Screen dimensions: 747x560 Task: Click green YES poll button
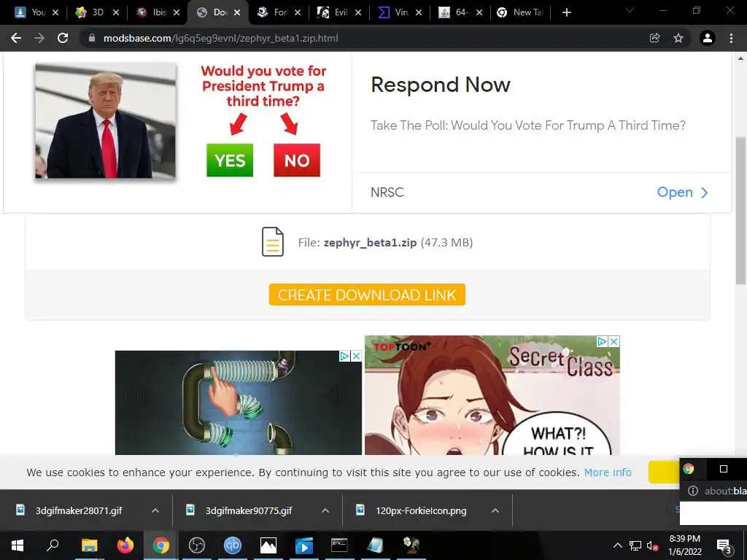(230, 160)
